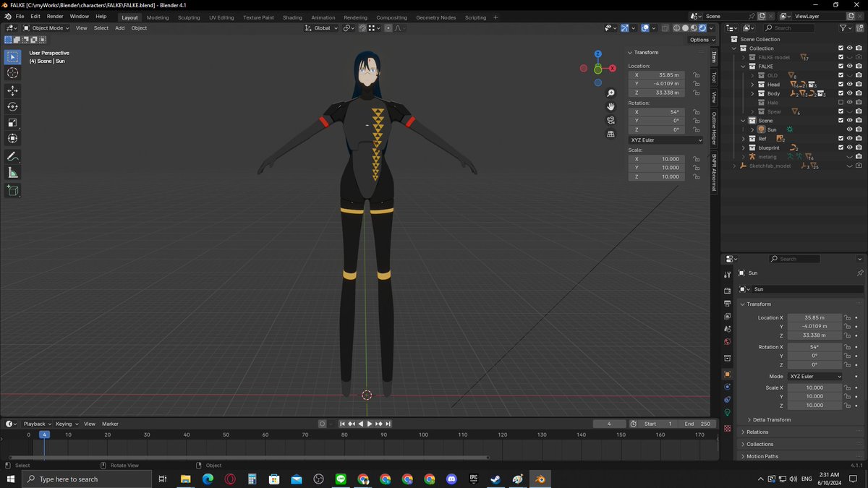This screenshot has width=868, height=488.
Task: Select the Scale tool
Action: pyautogui.click(x=12, y=122)
